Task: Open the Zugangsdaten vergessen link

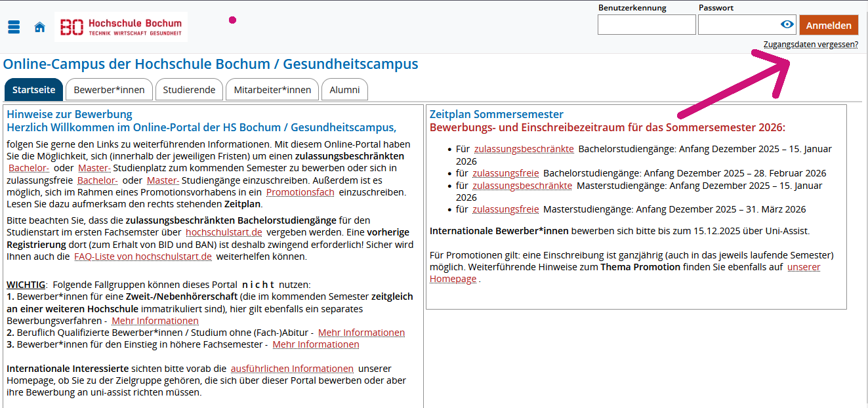Action: tap(810, 45)
